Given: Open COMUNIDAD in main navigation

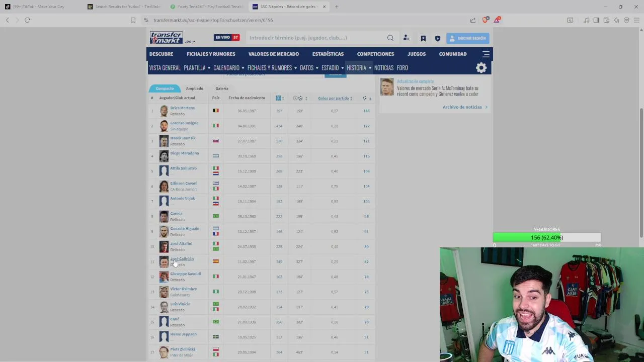Looking at the screenshot, I should click(x=453, y=54).
